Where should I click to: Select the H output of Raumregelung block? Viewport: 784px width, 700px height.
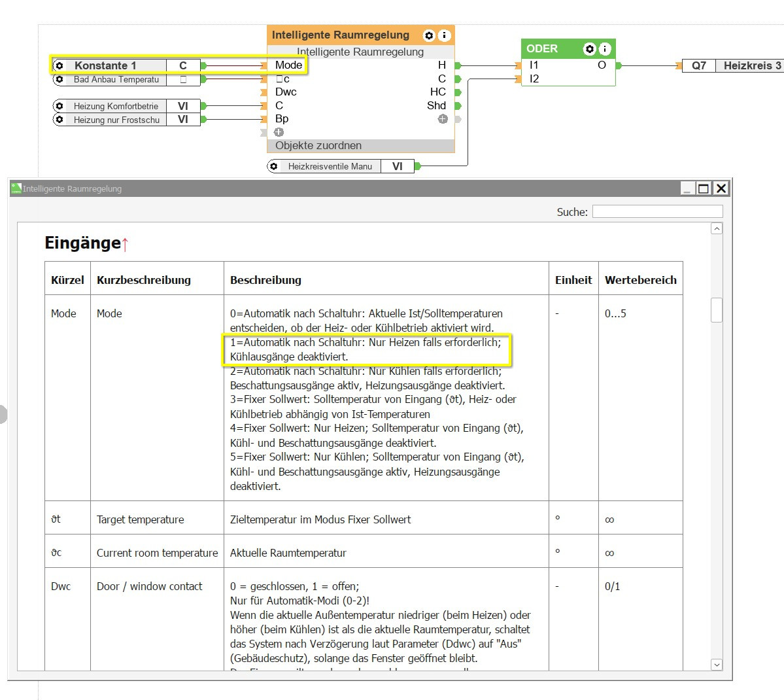click(442, 65)
